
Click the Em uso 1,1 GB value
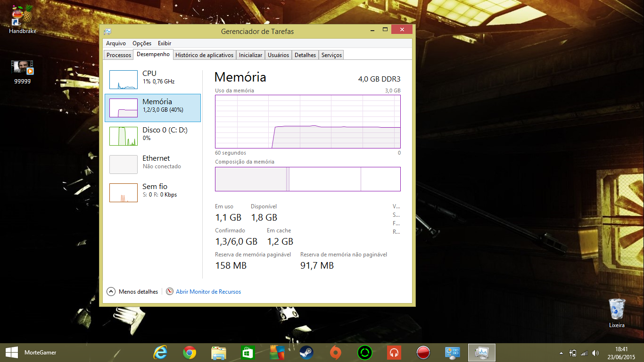pyautogui.click(x=228, y=217)
